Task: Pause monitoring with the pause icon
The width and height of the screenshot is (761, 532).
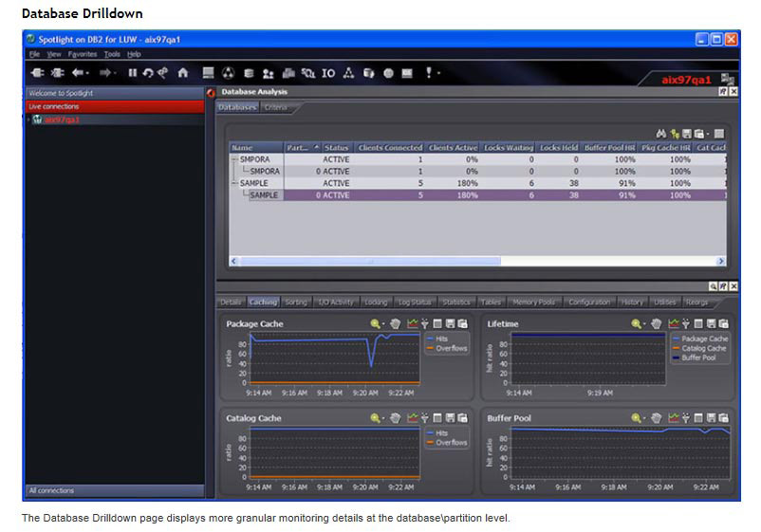Action: coord(132,73)
